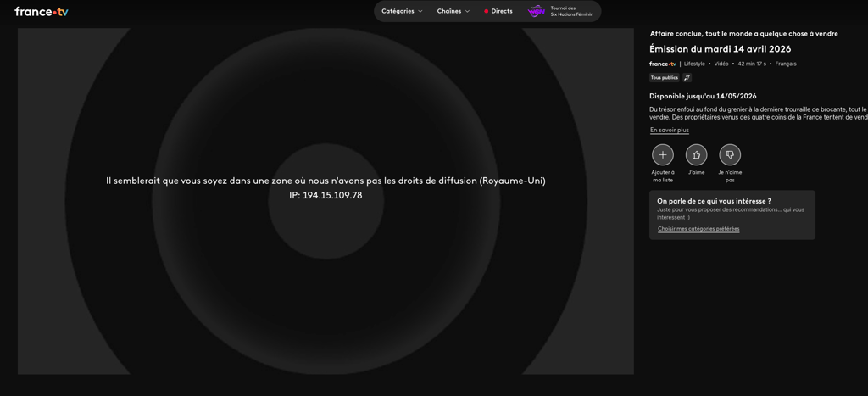
Task: Click En savoir plus link
Action: click(x=670, y=130)
